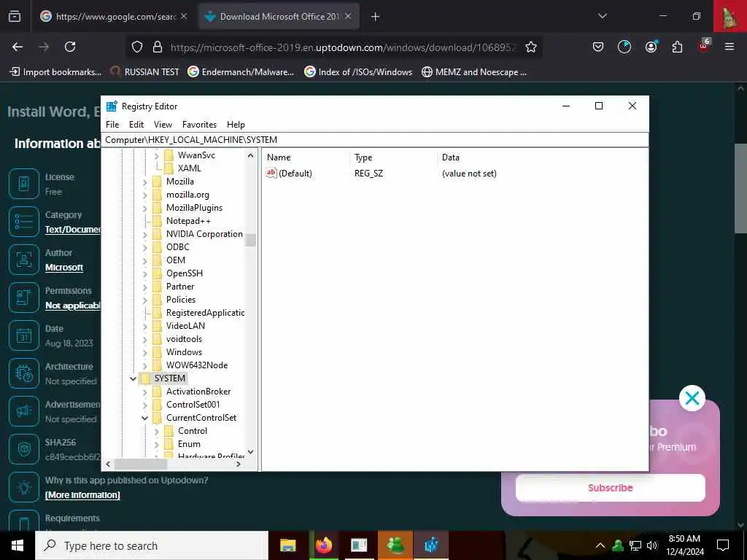Open the Pocket save icon
Screen dimensions: 747x560
point(598,47)
